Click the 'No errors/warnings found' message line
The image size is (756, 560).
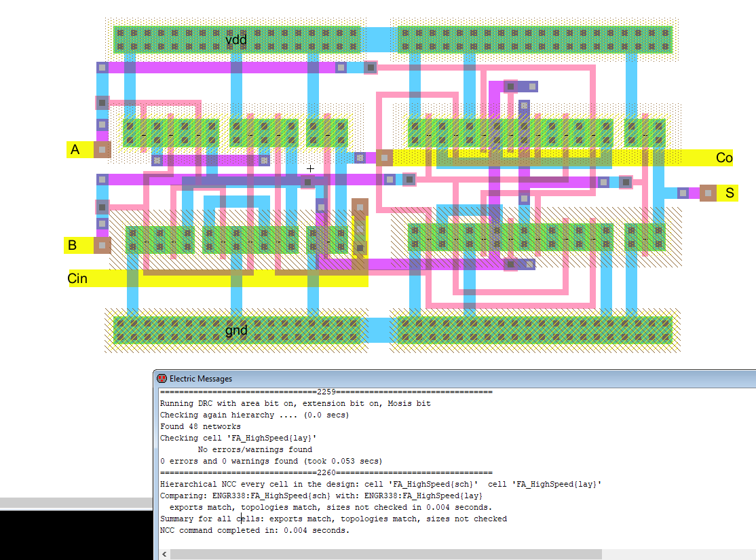(x=254, y=449)
